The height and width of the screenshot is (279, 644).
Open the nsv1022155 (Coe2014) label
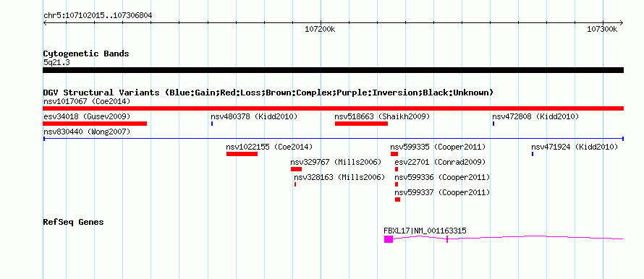coord(269,147)
